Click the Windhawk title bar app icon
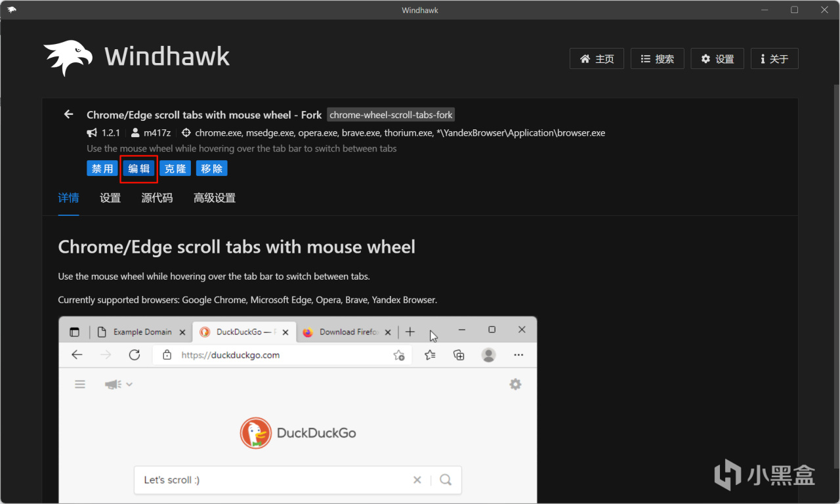Viewport: 840px width, 504px height. click(12, 10)
